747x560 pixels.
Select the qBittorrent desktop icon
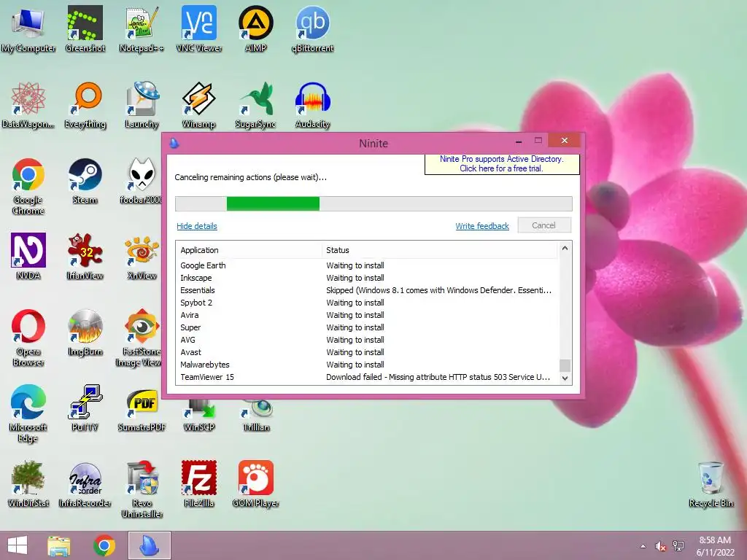[312, 29]
